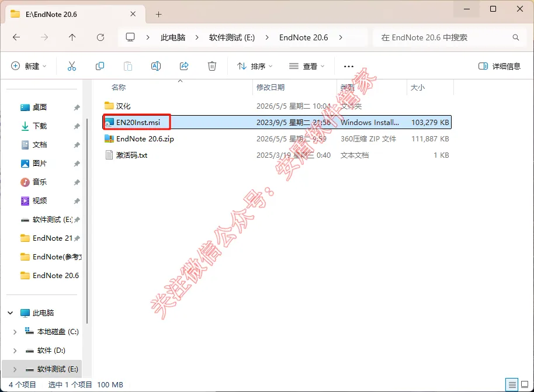This screenshot has height=392, width=534.
Task: Unpin 音乐 via its pin icon
Action: coord(77,182)
